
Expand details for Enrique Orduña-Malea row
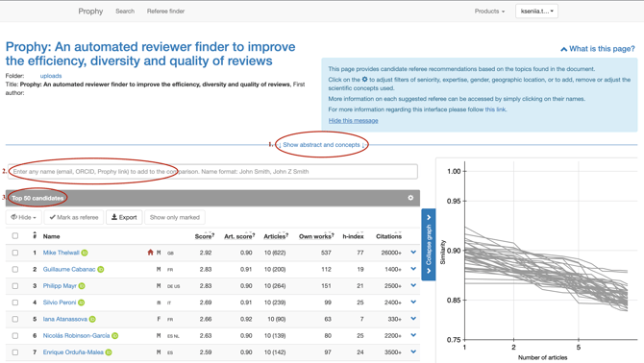[413, 351]
